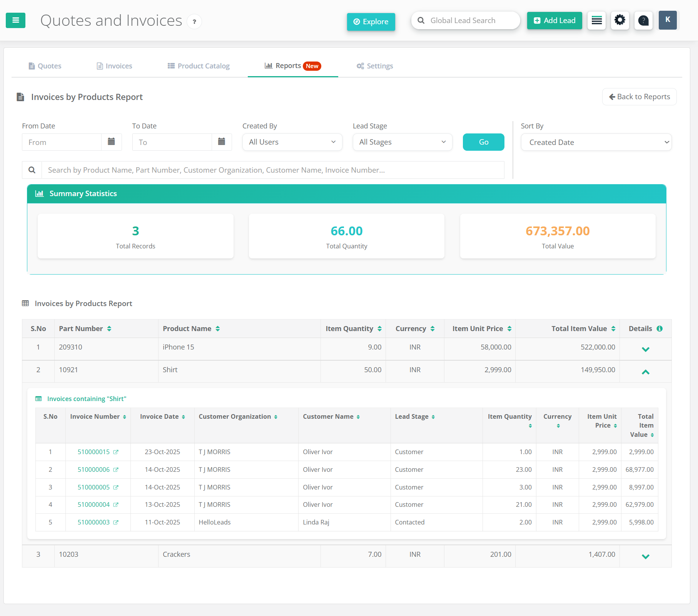The height and width of the screenshot is (616, 698).
Task: Open the All Users dropdown
Action: (x=292, y=142)
